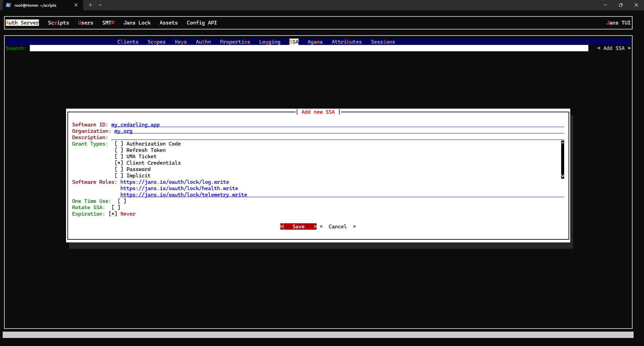644x346 pixels.
Task: Click the PowerShell terminal tab icon
Action: 8,5
